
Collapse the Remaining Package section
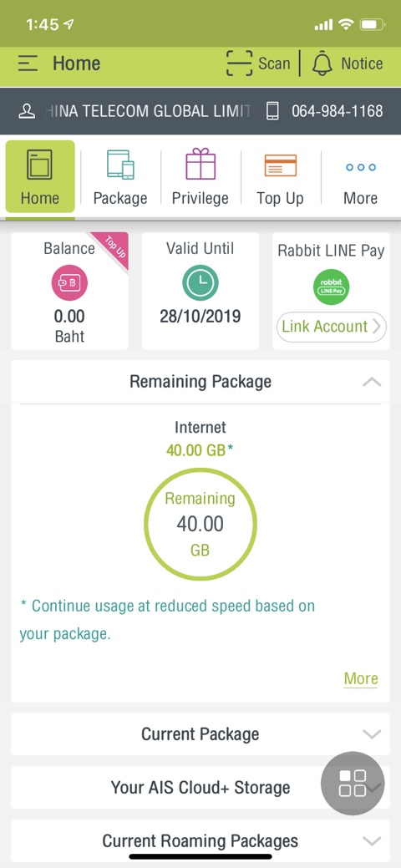coord(372,382)
